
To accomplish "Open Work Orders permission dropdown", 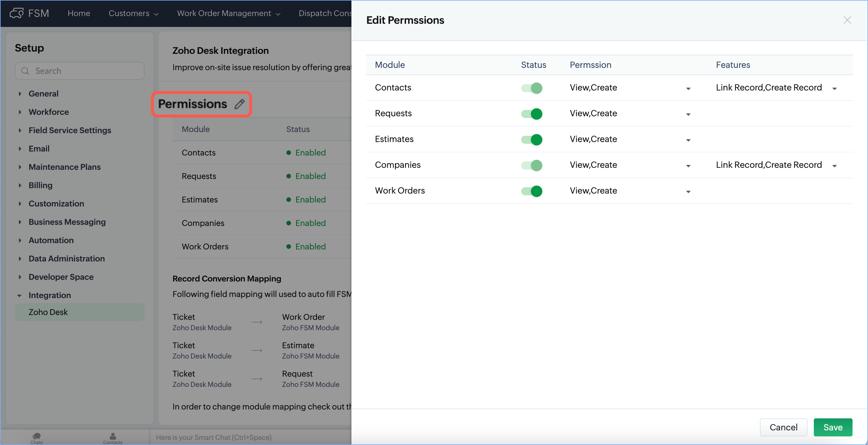I will point(688,192).
